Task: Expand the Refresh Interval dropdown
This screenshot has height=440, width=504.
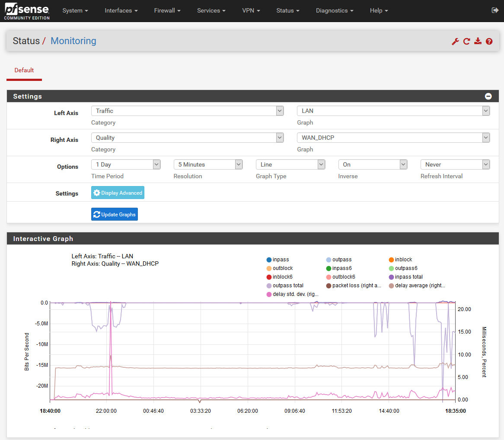Action: [x=455, y=165]
